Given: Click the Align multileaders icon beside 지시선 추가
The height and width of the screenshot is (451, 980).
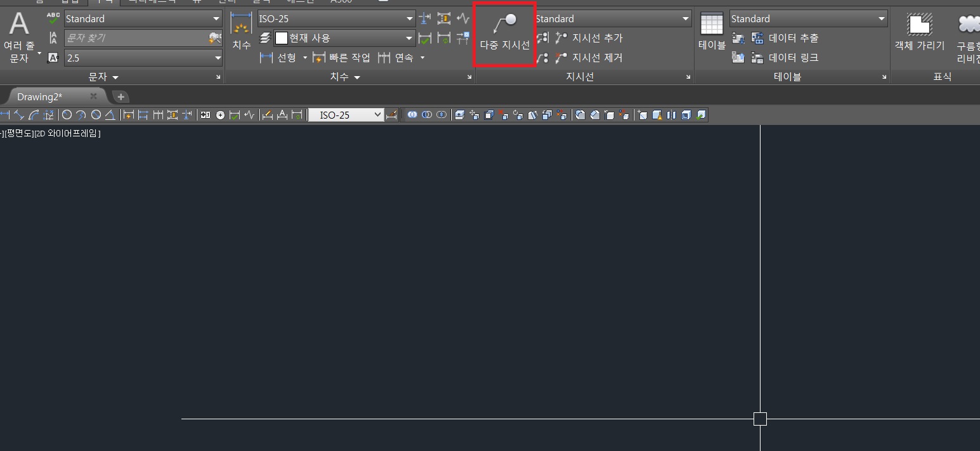Looking at the screenshot, I should pyautogui.click(x=543, y=38).
